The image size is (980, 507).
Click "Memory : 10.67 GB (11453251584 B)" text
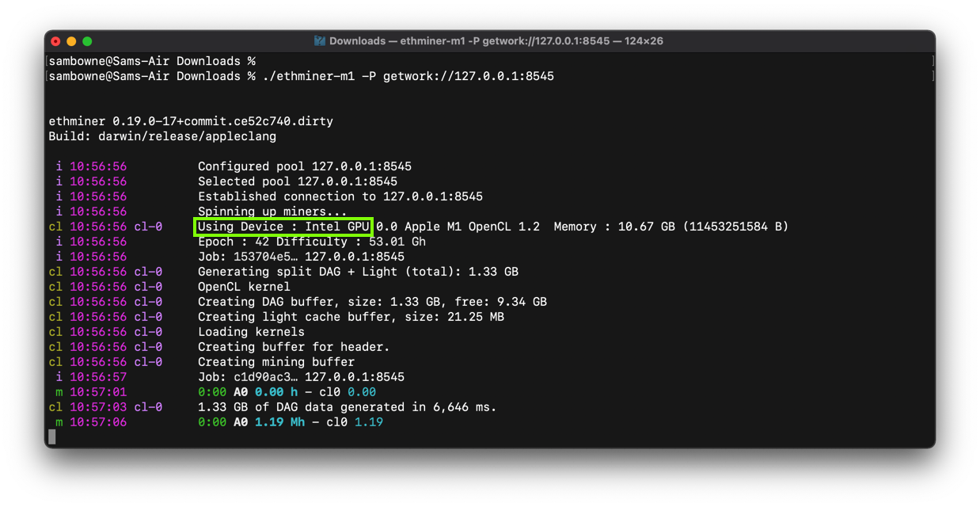671,227
